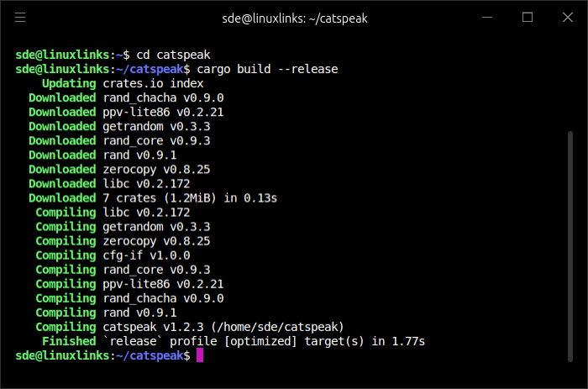Click 'Compiling getrandom v0.3.3' line

click(123, 227)
